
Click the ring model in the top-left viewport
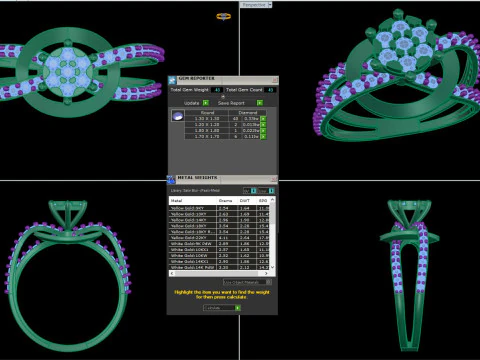click(x=68, y=72)
